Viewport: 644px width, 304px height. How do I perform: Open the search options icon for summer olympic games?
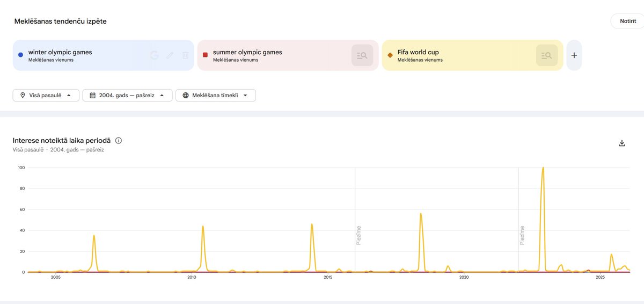click(362, 55)
